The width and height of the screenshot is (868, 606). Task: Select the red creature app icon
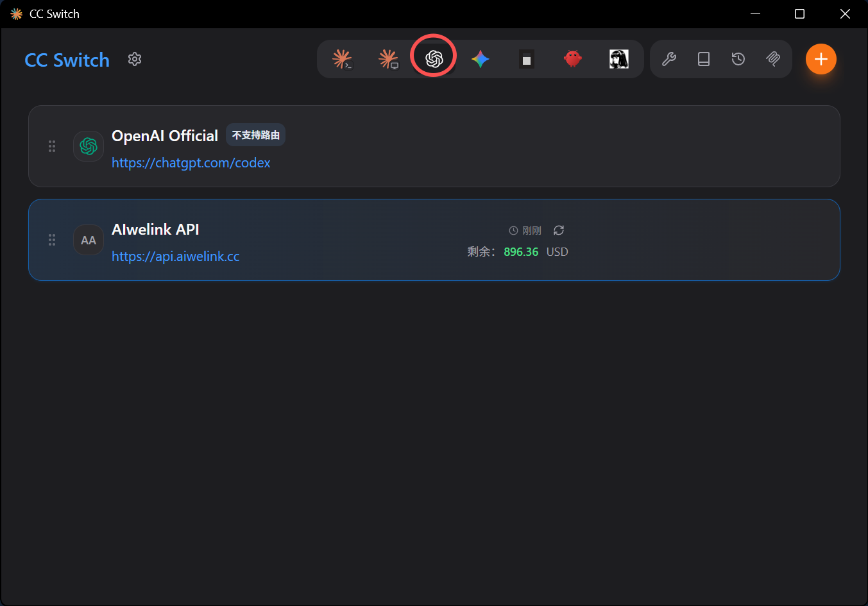[x=573, y=59]
